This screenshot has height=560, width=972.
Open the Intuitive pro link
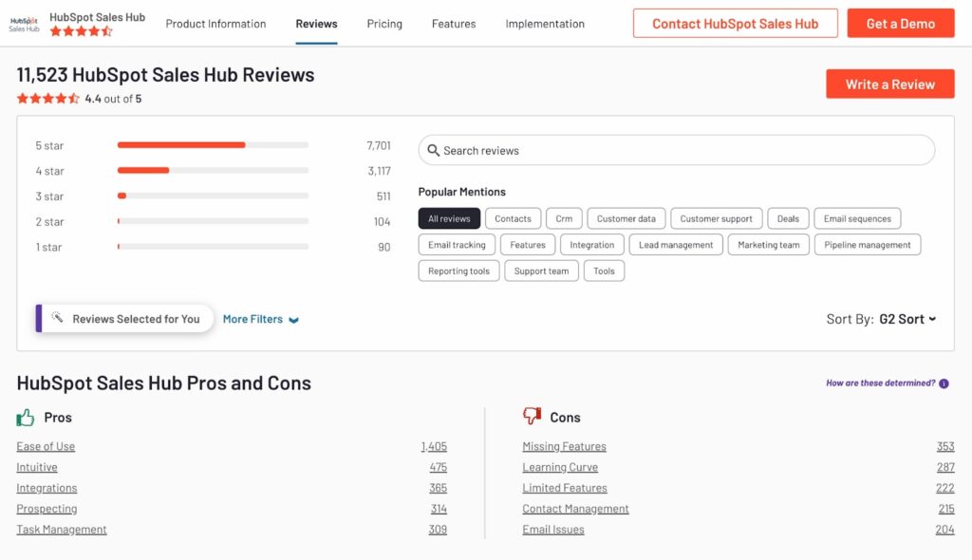pos(37,467)
